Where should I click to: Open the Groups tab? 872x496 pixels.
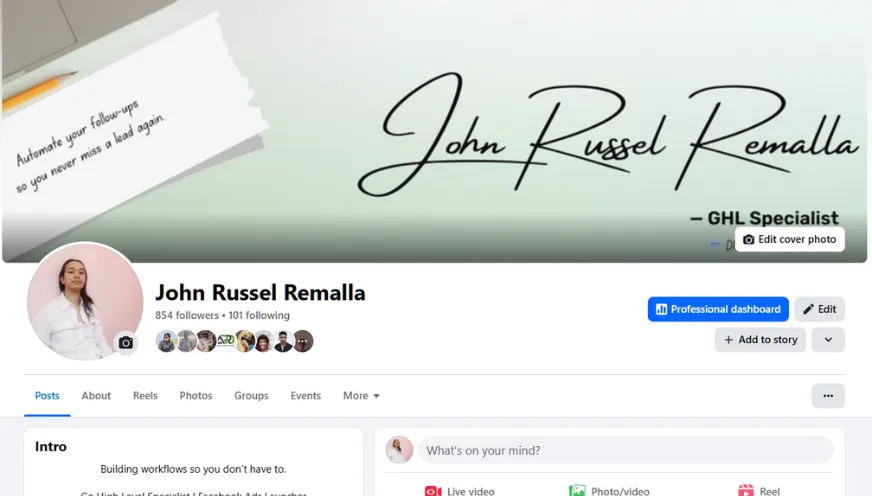pyautogui.click(x=251, y=396)
